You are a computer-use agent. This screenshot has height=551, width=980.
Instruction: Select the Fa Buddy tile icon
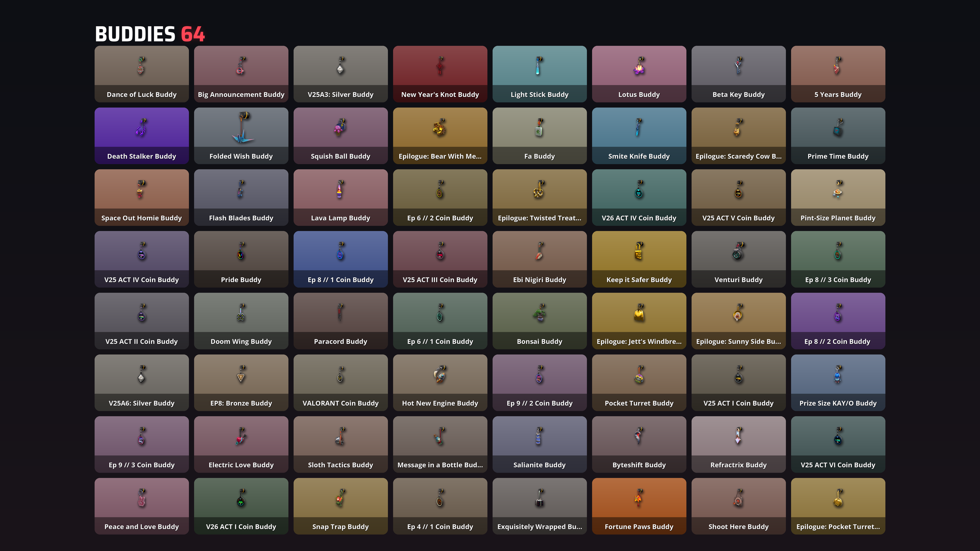tap(539, 127)
